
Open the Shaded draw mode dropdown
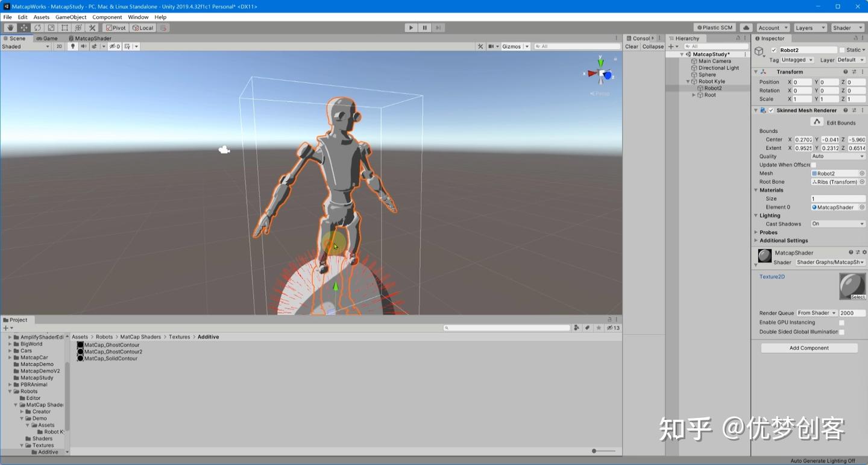click(26, 46)
